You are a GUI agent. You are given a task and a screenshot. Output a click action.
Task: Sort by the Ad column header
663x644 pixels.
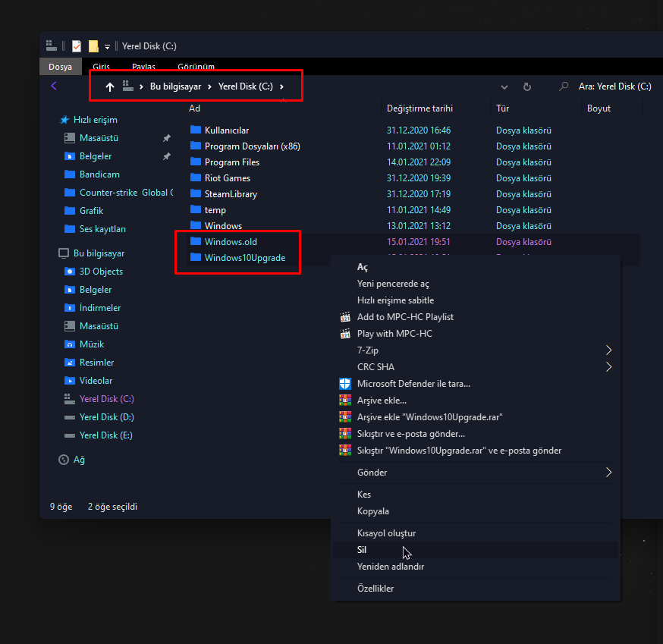(194, 108)
